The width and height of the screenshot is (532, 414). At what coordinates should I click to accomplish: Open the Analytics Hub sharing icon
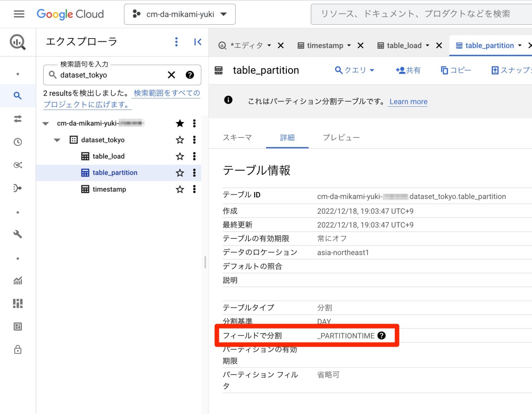[x=17, y=165]
